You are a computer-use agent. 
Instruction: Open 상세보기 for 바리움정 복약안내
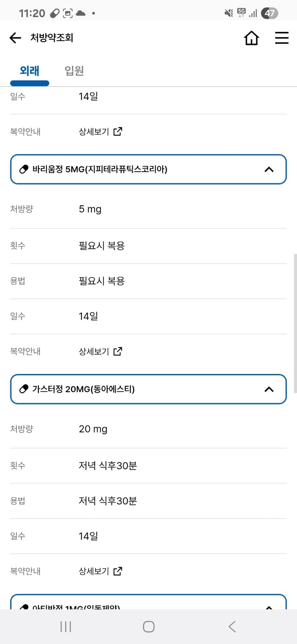point(94,351)
